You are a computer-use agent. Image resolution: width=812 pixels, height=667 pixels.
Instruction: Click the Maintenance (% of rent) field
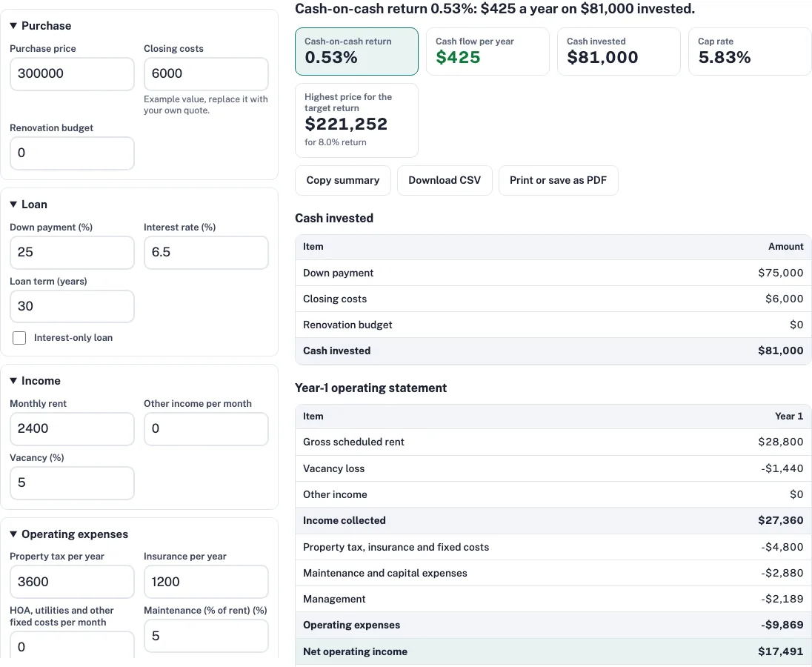(x=206, y=636)
